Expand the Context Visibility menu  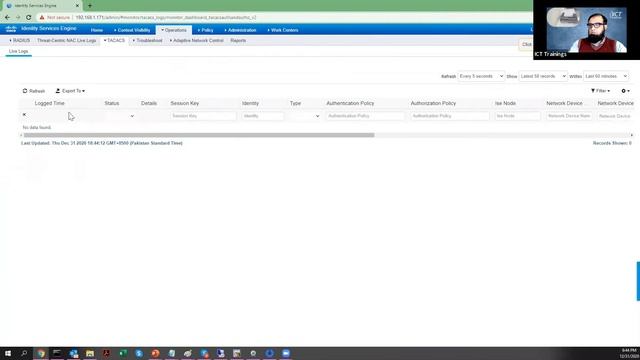click(x=132, y=30)
